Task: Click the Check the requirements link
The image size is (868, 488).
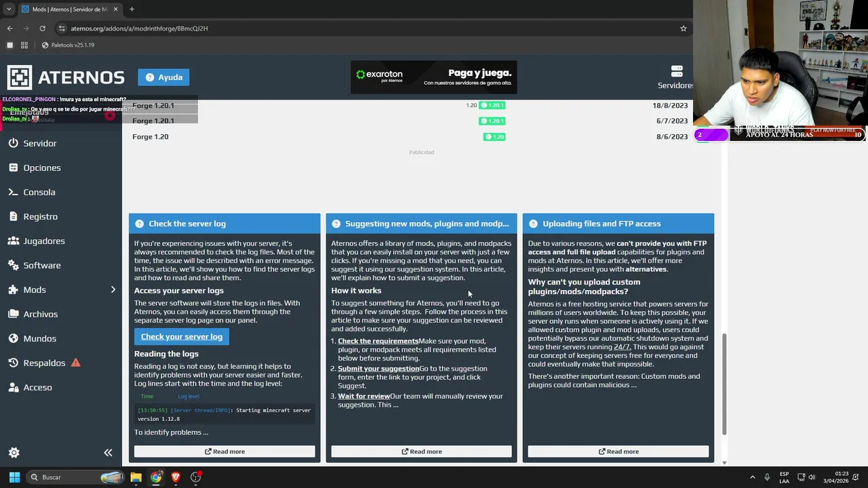Action: [378, 341]
